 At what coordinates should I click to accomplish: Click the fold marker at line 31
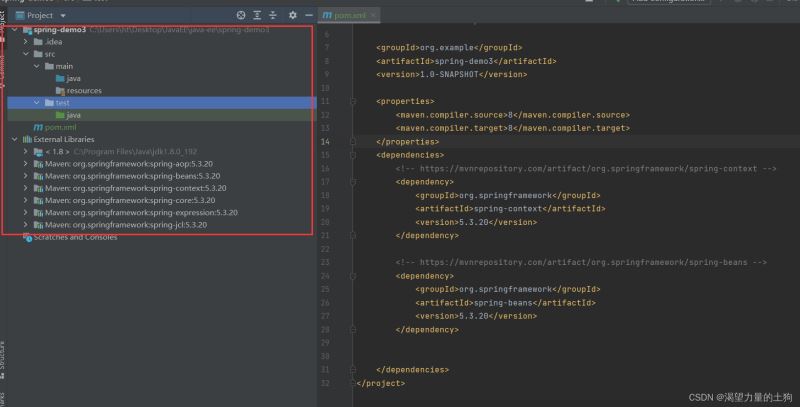[x=353, y=370]
